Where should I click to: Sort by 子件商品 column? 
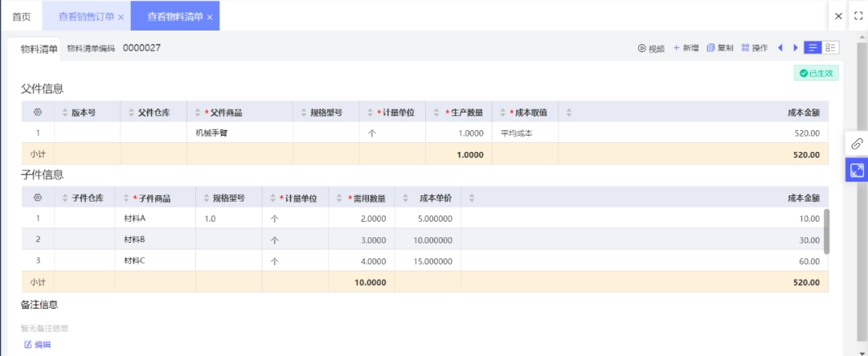(x=126, y=198)
